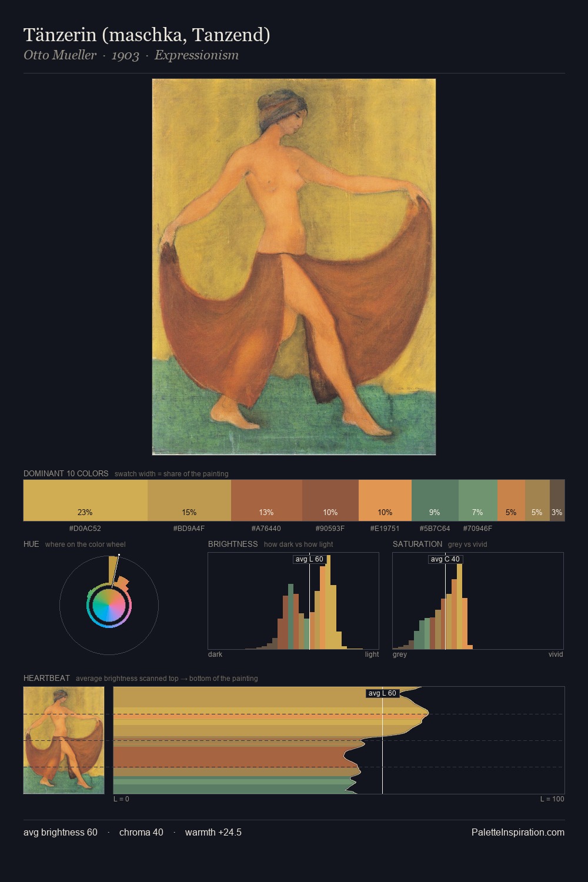Click the BRIGHTNESS section heading

(x=233, y=544)
